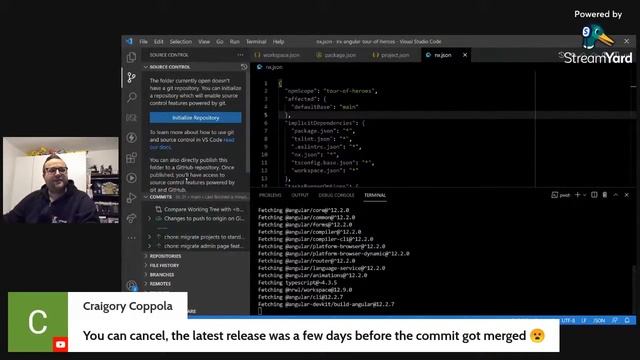Kill terminal with trash icon
This screenshot has height=360, width=640.
point(605,195)
